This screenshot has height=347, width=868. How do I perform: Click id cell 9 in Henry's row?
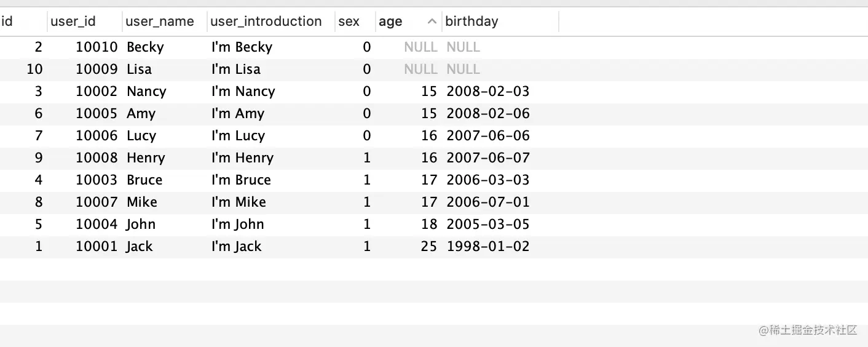pyautogui.click(x=39, y=158)
